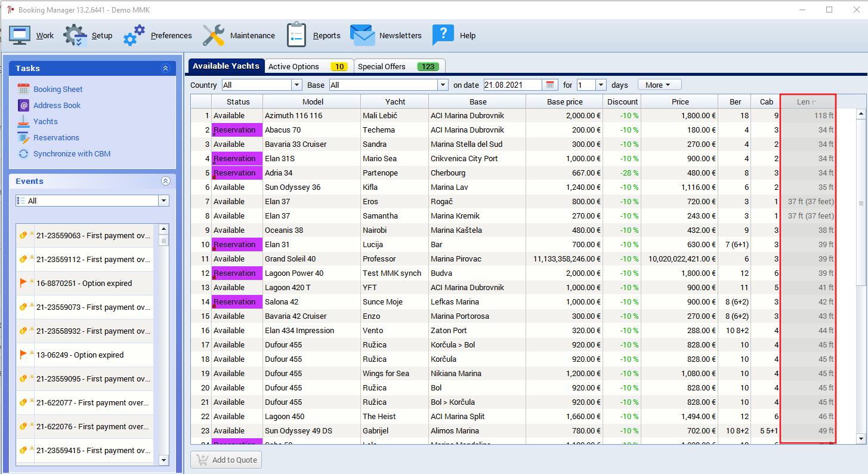This screenshot has height=474, width=868.
Task: Open Preferences gears icon
Action: [x=134, y=35]
